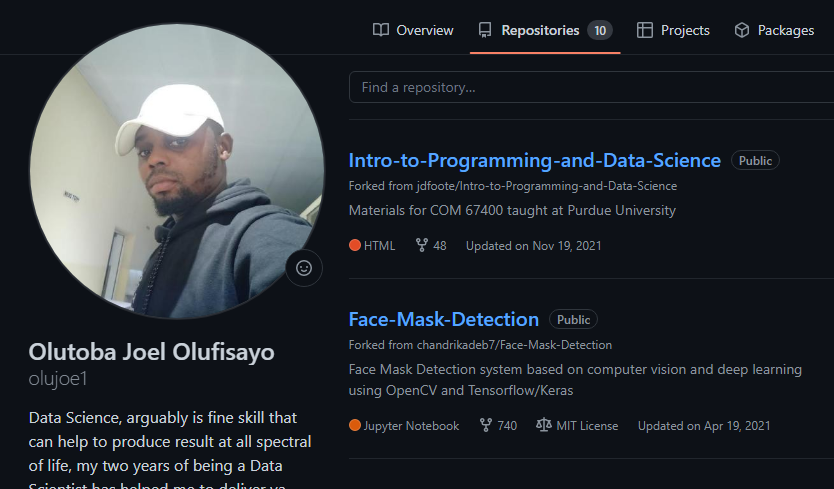This screenshot has height=489, width=834.
Task: Click the profile avatar photo
Action: (177, 172)
